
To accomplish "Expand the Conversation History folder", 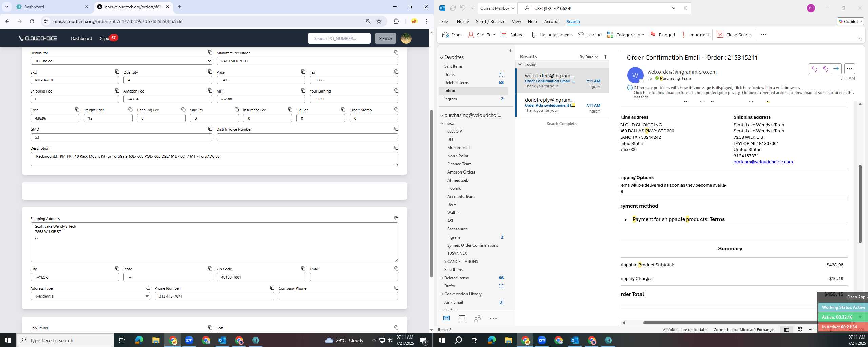I will [442, 294].
